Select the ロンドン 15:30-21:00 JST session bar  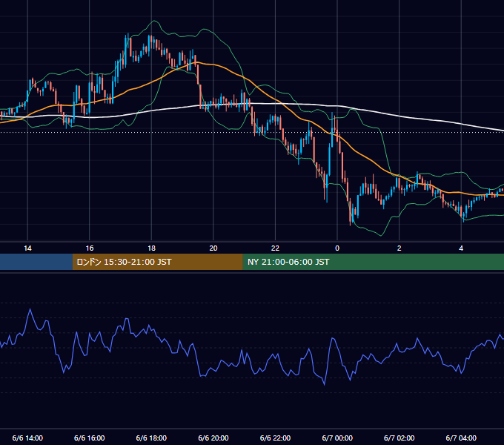click(157, 262)
